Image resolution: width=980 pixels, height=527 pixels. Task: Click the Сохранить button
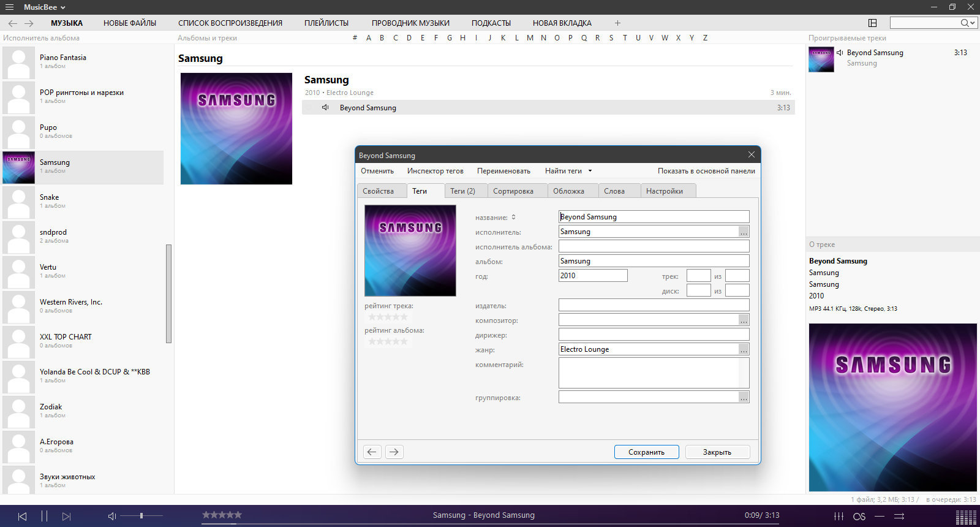pos(646,452)
